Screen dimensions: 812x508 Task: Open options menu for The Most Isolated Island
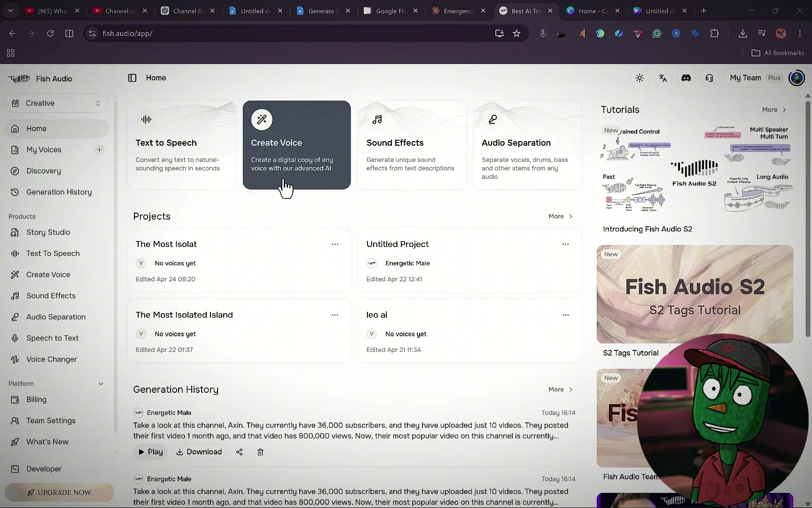click(335, 315)
